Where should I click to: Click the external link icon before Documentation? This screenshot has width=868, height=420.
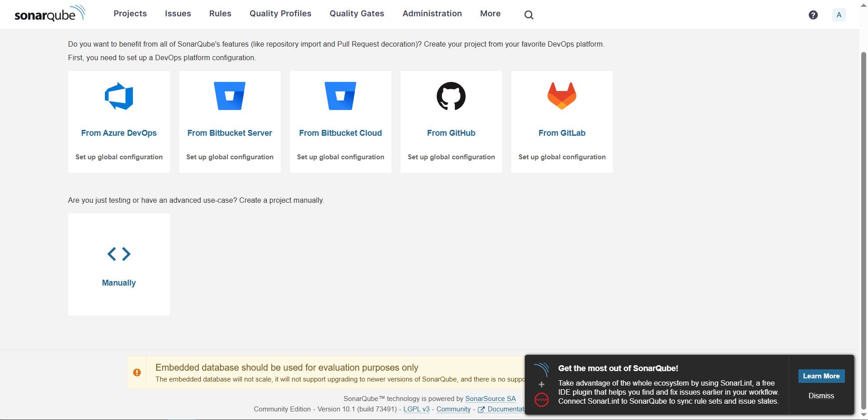coord(481,410)
